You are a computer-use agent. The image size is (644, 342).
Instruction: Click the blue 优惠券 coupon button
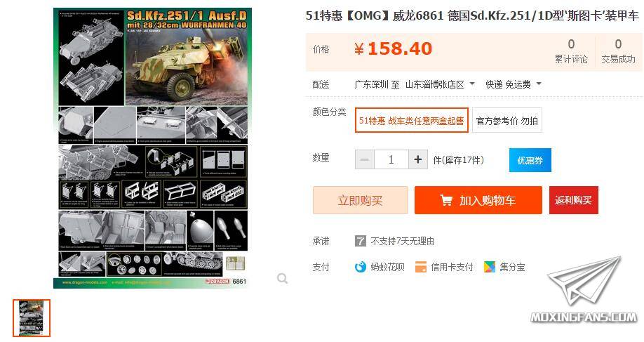coord(530,160)
